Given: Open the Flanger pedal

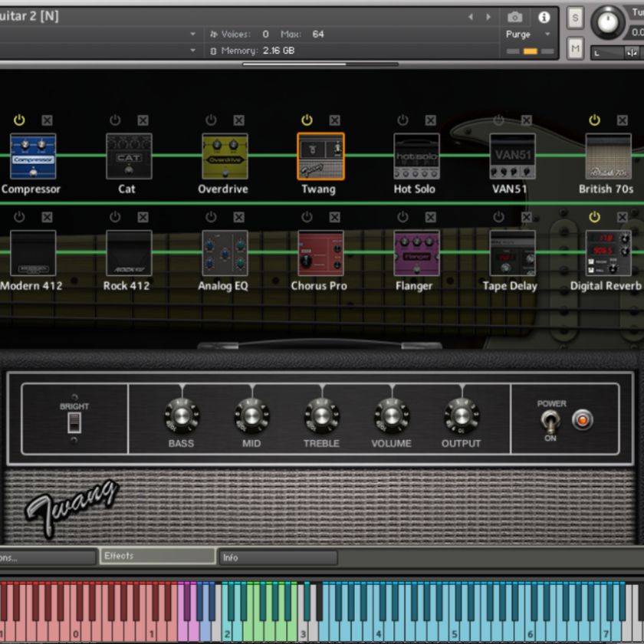Looking at the screenshot, I should click(416, 253).
